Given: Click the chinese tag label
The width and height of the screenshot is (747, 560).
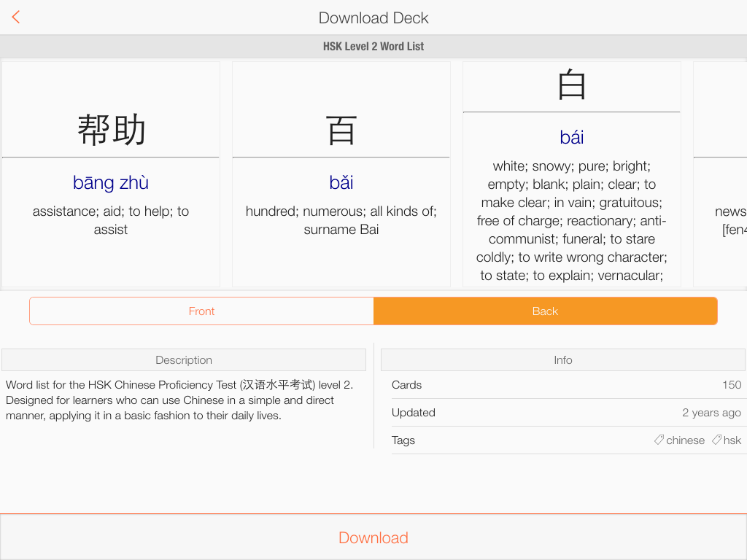Looking at the screenshot, I should click(x=685, y=440).
